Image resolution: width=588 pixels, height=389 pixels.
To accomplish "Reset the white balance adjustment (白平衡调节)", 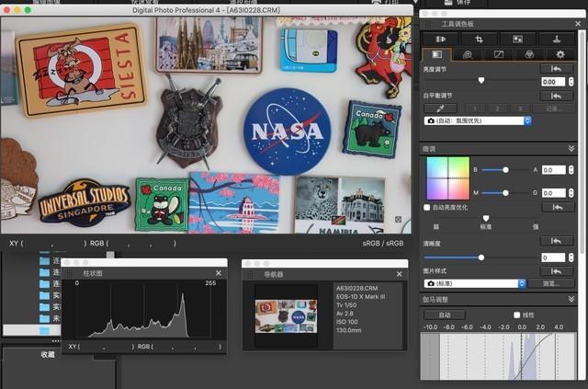I will [x=557, y=97].
